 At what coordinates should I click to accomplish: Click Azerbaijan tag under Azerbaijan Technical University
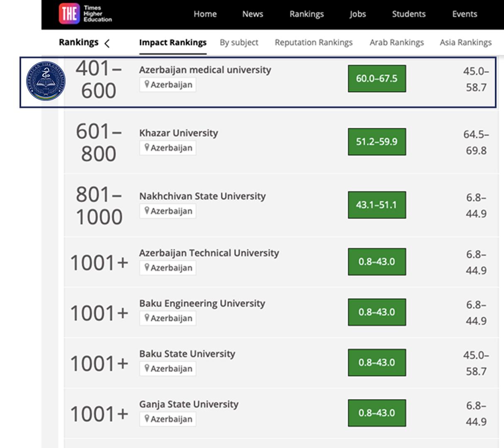[168, 268]
